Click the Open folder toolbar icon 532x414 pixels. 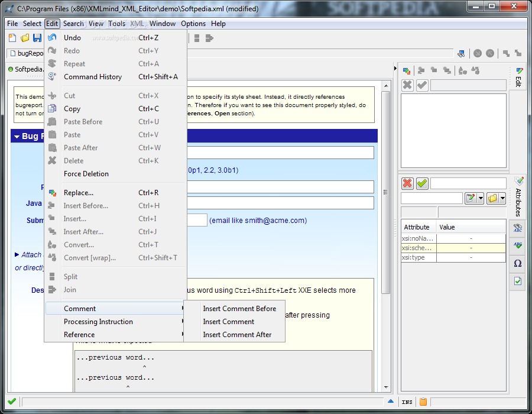[25, 38]
